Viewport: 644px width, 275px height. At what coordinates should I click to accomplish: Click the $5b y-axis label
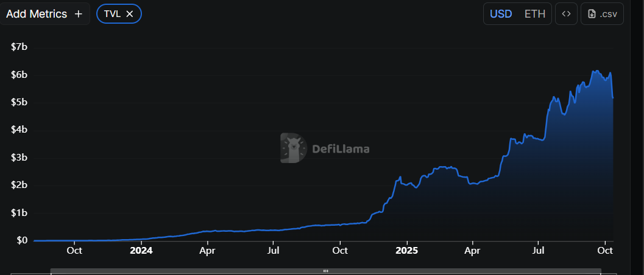pyautogui.click(x=19, y=102)
